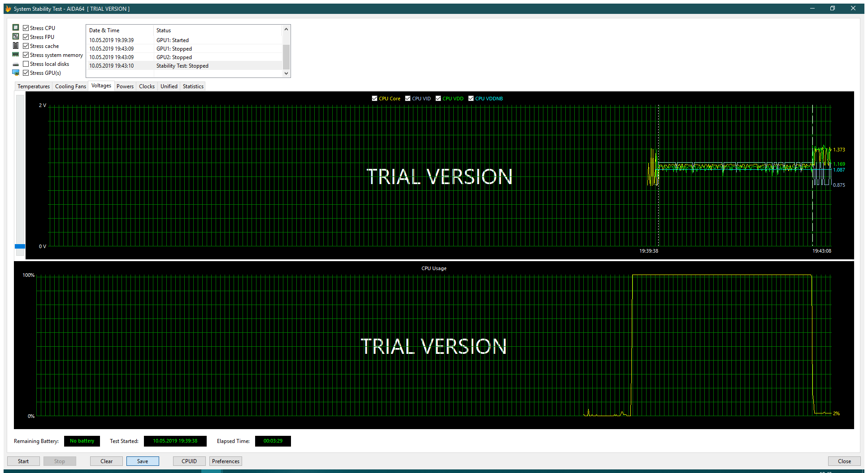The width and height of the screenshot is (868, 473).
Task: Click the 'No battery' status field
Action: coord(82,441)
